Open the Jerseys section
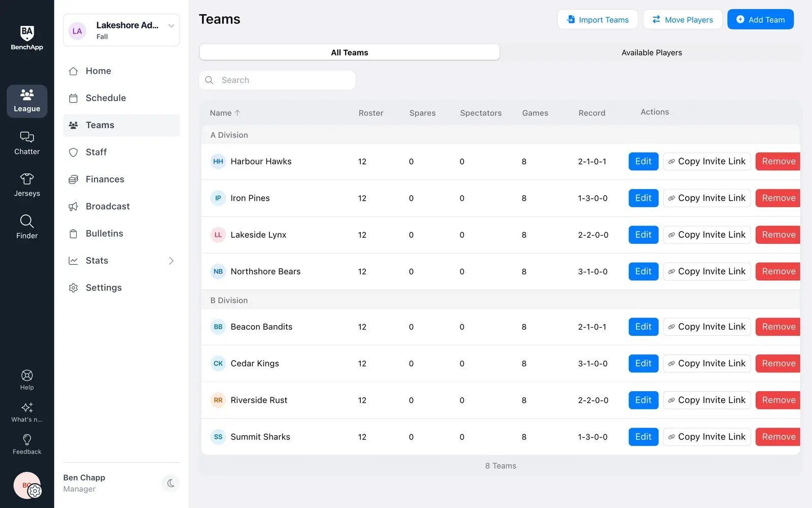This screenshot has height=508, width=812. pyautogui.click(x=27, y=185)
